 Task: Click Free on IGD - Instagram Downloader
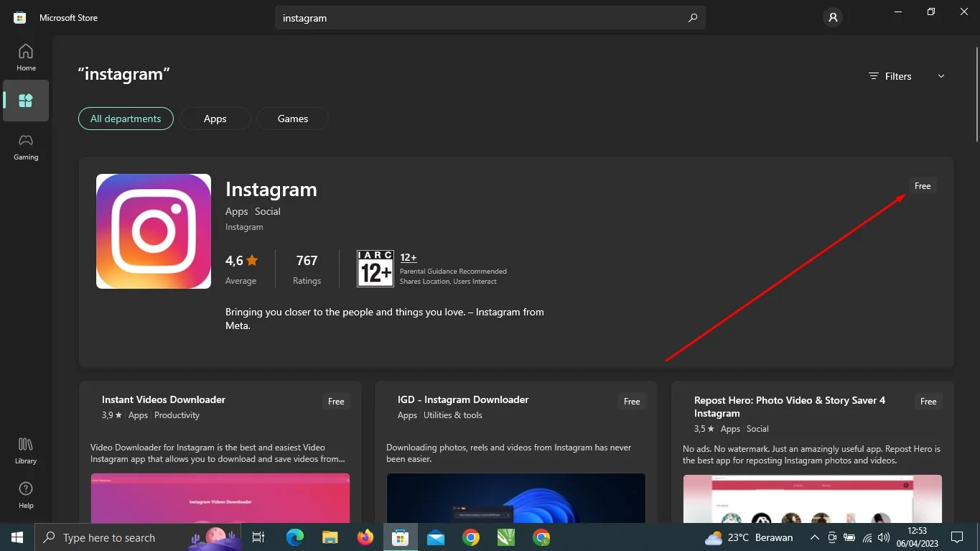point(632,402)
